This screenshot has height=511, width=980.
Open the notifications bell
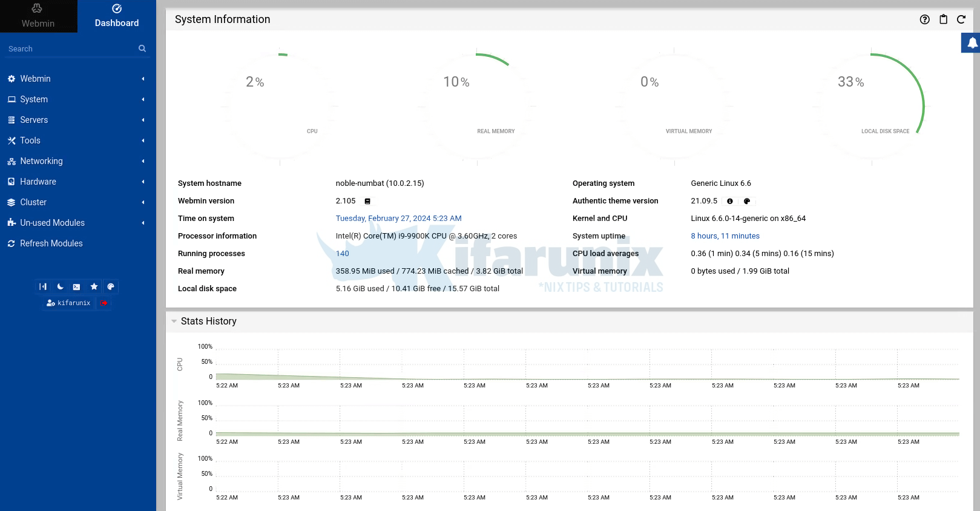click(972, 43)
